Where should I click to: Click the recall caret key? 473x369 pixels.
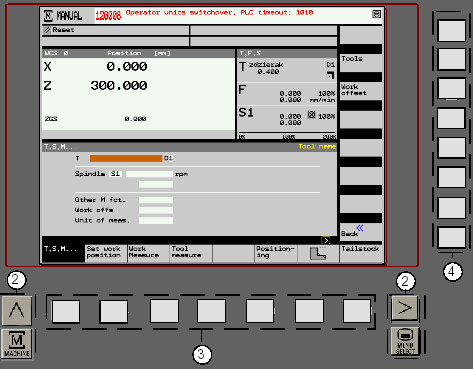tap(17, 310)
